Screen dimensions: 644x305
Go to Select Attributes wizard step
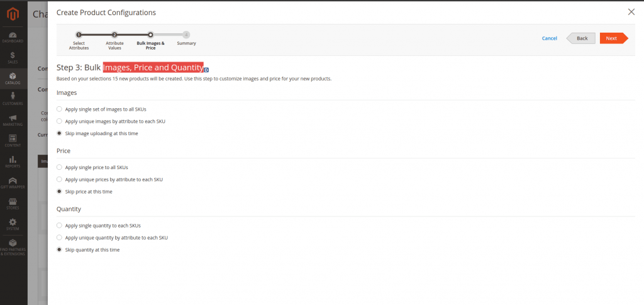79,35
